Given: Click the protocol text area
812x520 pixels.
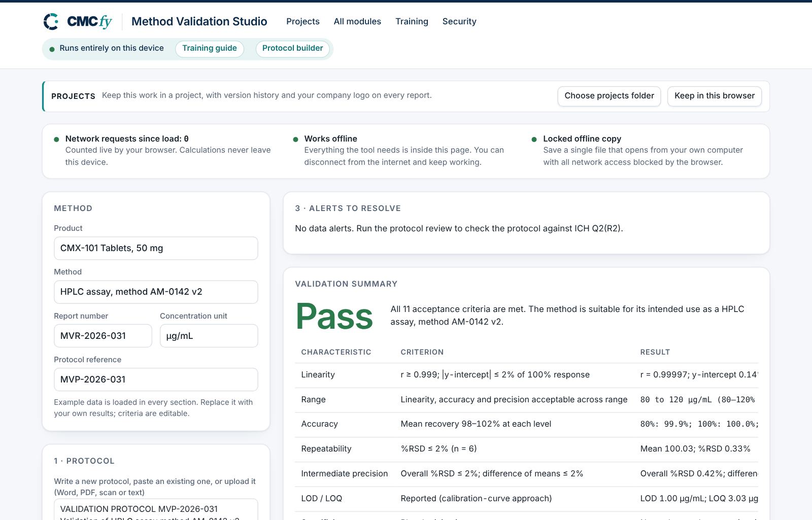Looking at the screenshot, I should [x=156, y=509].
